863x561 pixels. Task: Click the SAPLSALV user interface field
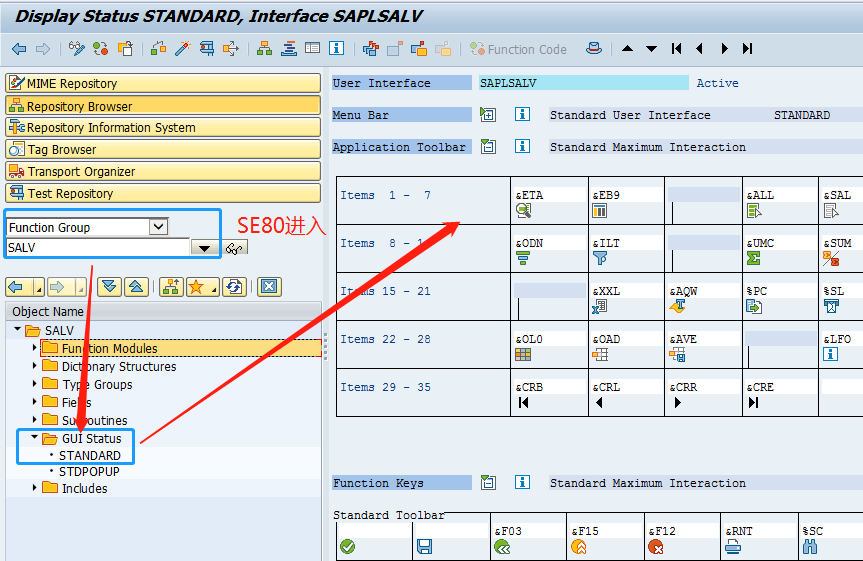tap(583, 83)
